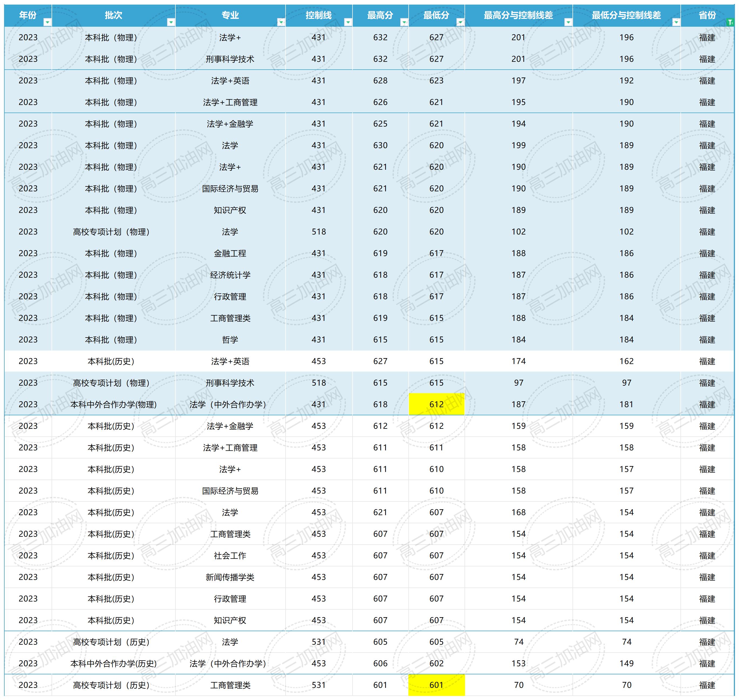Select the 新闻传播学类 cell

coord(230,577)
